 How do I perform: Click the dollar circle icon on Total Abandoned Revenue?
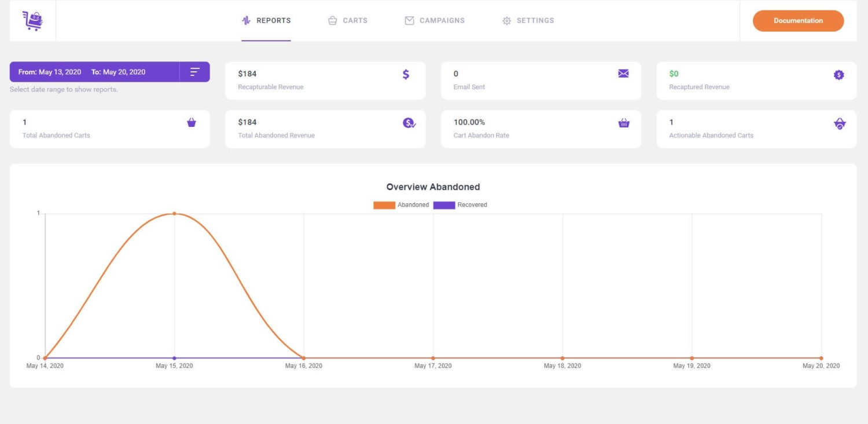(x=408, y=123)
